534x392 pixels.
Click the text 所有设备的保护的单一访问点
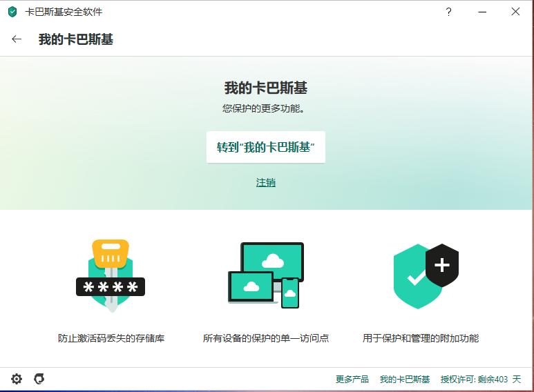tap(266, 338)
